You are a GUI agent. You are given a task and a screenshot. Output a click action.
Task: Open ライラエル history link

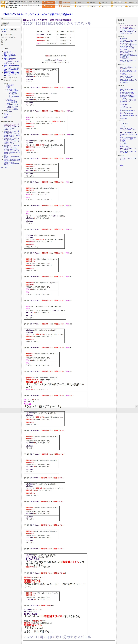[123, 142]
